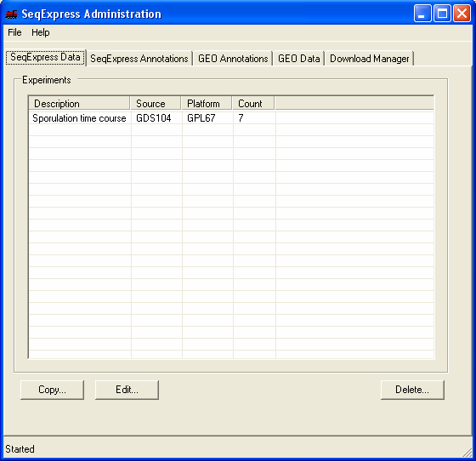This screenshot has height=462, width=476.
Task: Sort by the Source column header
Action: click(156, 103)
